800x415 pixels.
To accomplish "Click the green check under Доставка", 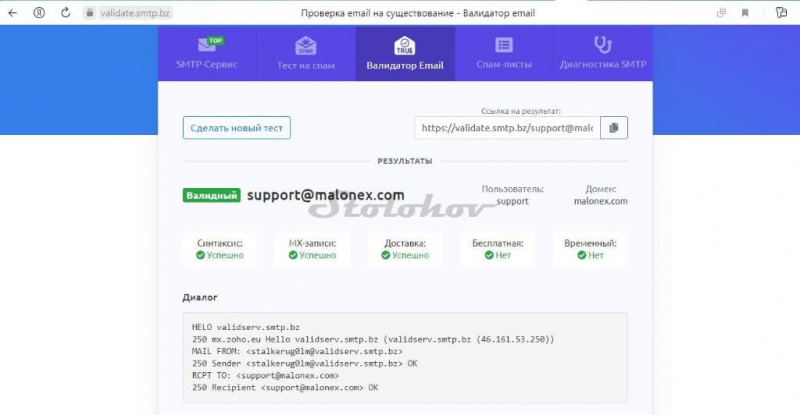I will tap(386, 255).
